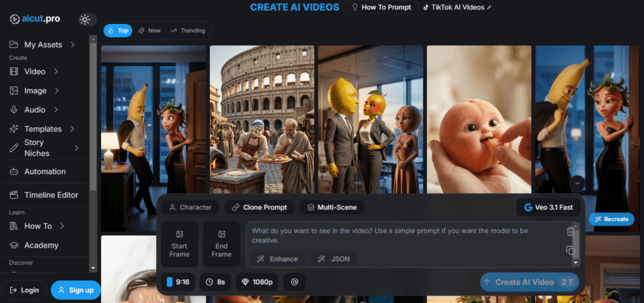Click the Recreate button
644x303 pixels.
pyautogui.click(x=611, y=219)
